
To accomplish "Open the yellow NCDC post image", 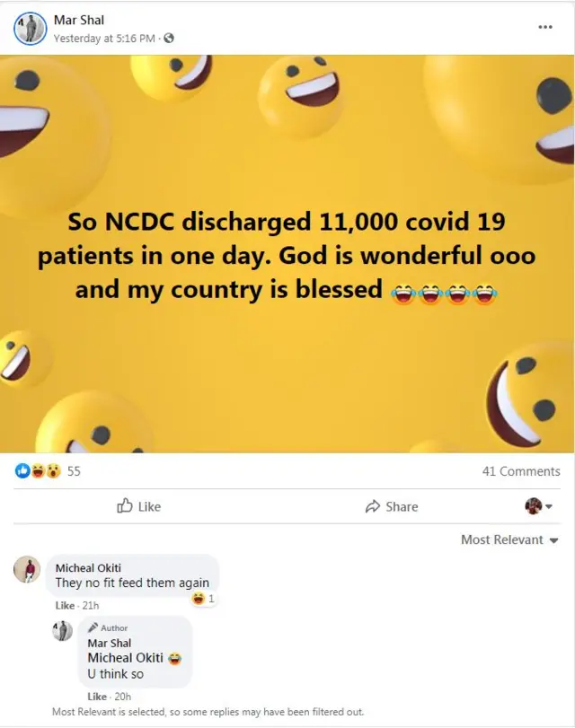I will (287, 254).
